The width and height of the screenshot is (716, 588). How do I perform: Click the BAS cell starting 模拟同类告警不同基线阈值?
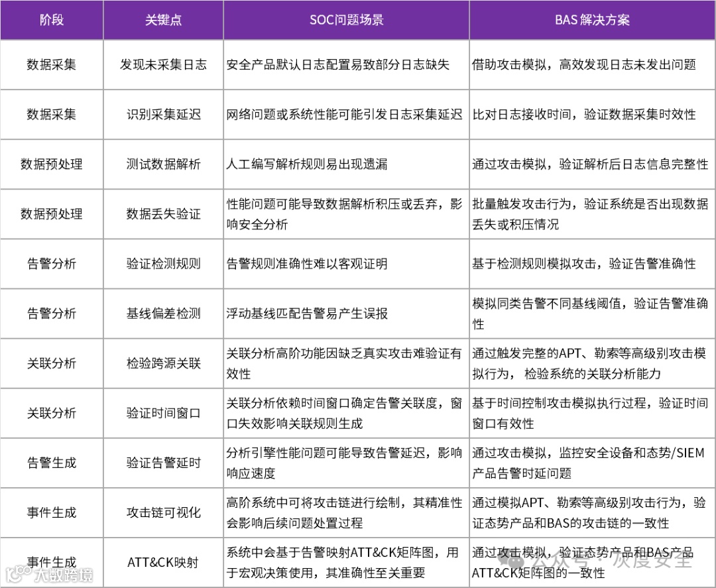click(x=592, y=314)
